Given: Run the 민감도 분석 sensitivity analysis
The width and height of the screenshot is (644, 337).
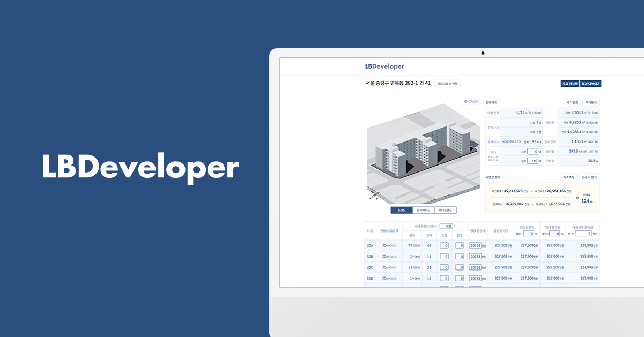Looking at the screenshot, I should click(589, 177).
